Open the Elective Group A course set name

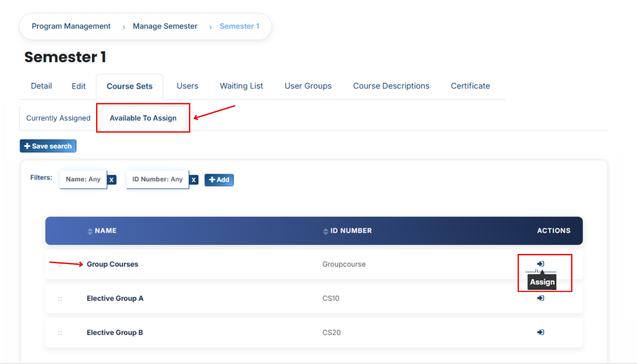pyautogui.click(x=115, y=298)
